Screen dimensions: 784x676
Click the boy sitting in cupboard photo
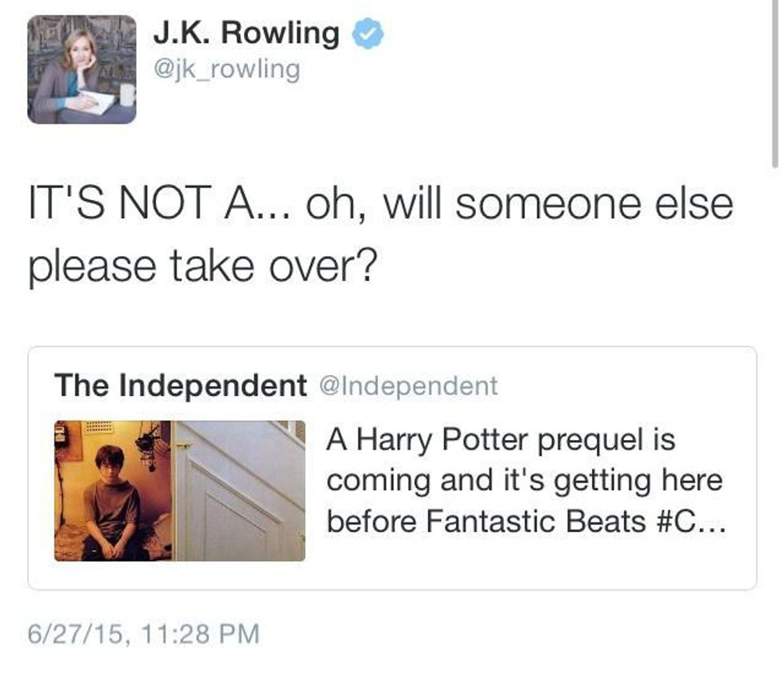click(111, 502)
